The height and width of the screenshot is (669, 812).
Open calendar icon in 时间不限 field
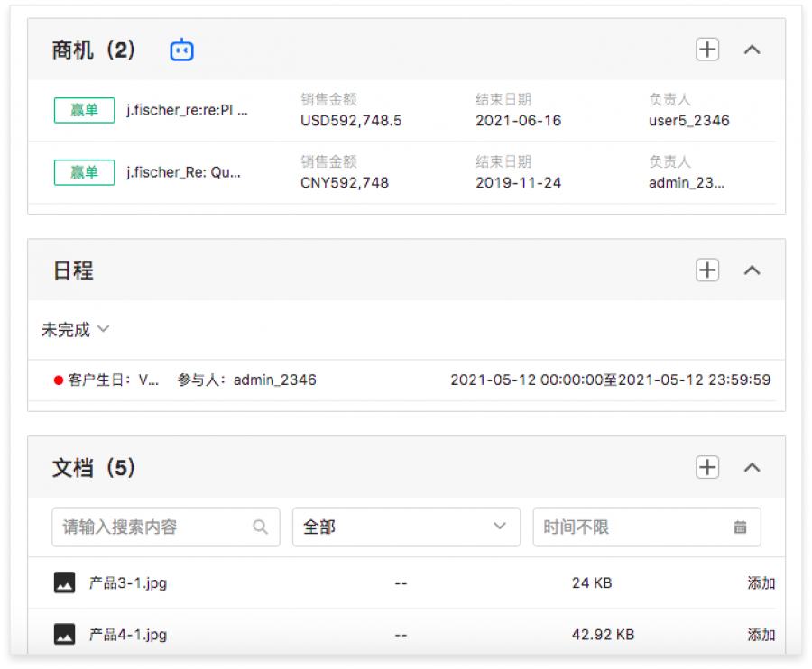tap(740, 527)
